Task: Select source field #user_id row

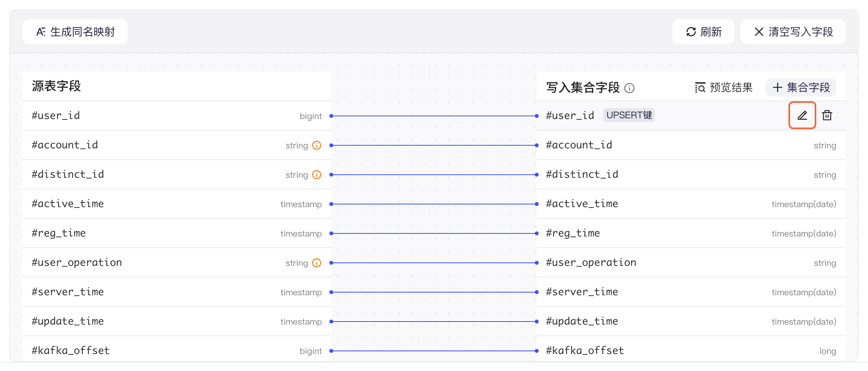Action: point(177,116)
